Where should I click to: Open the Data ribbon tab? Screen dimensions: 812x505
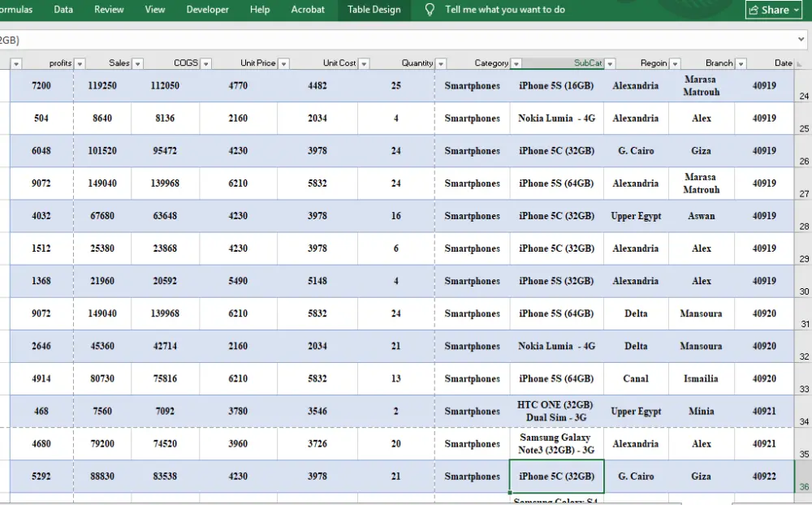click(x=63, y=9)
